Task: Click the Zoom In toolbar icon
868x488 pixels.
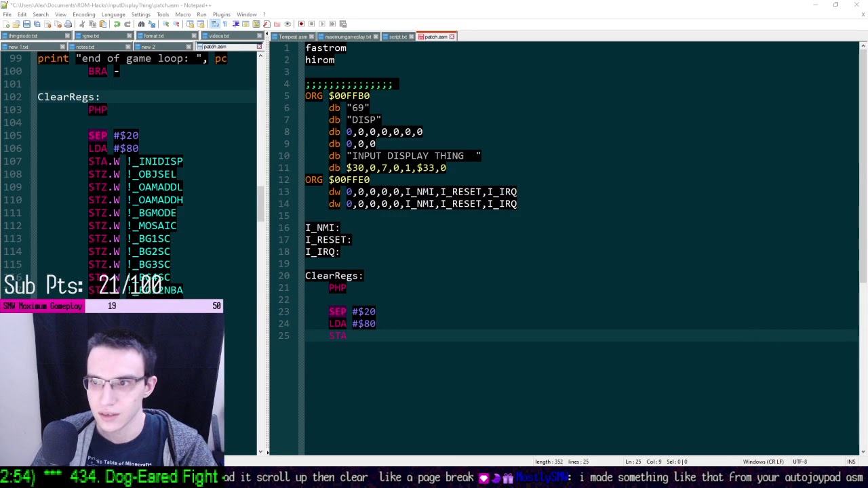Action: (165, 24)
